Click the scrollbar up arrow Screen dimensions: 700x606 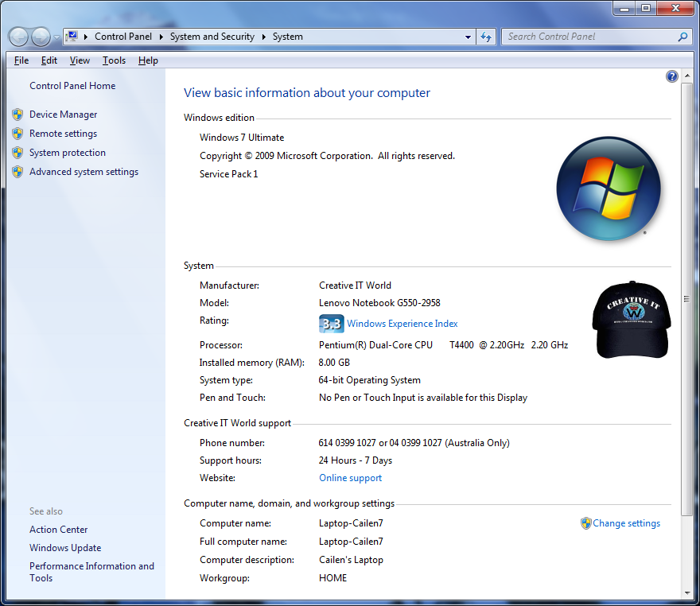click(x=687, y=76)
